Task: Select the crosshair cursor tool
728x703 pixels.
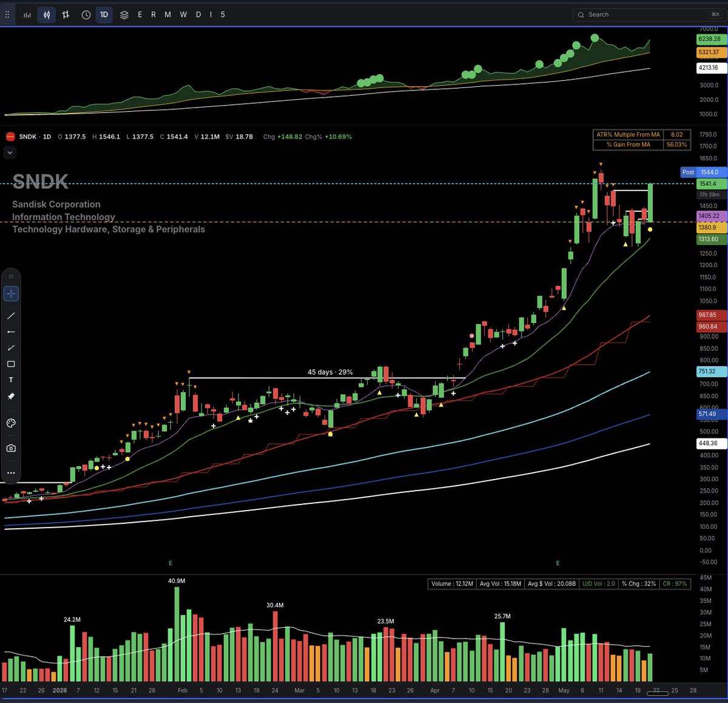Action: click(11, 294)
